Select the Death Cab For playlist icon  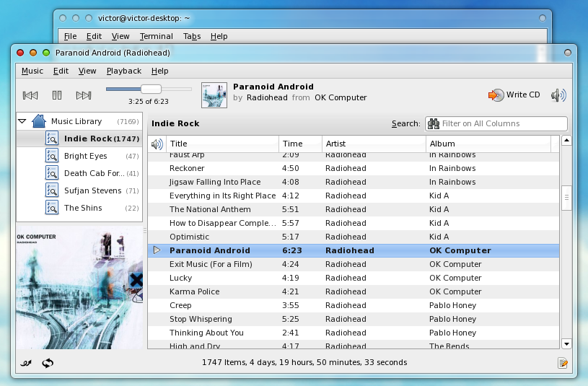click(52, 173)
